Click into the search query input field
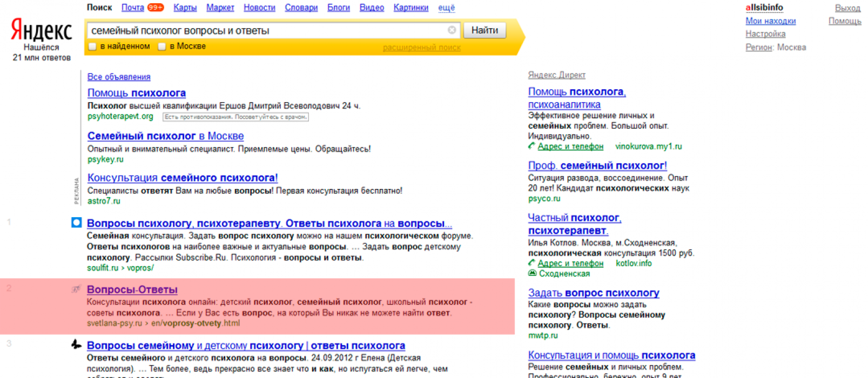The height and width of the screenshot is (378, 868). click(x=268, y=30)
